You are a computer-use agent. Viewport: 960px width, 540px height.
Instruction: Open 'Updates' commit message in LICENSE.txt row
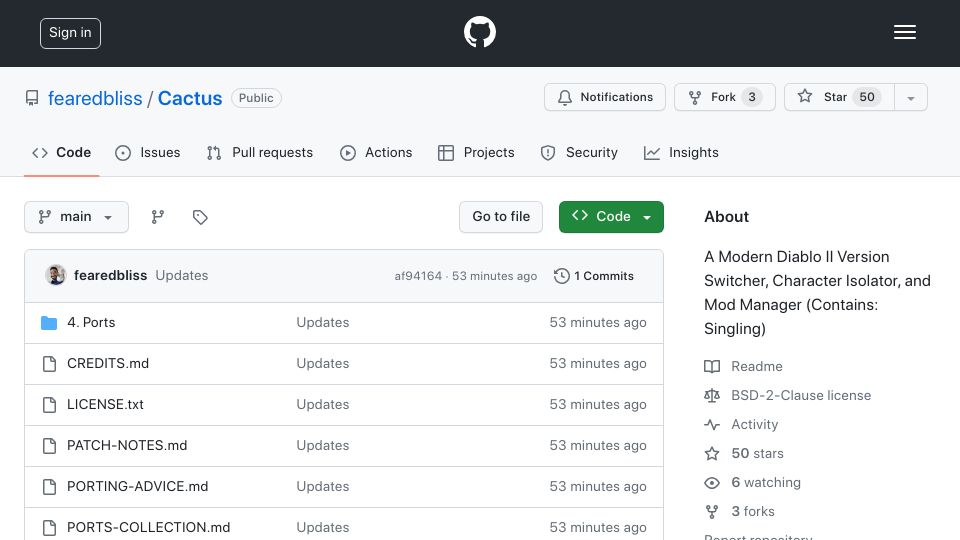pos(323,405)
